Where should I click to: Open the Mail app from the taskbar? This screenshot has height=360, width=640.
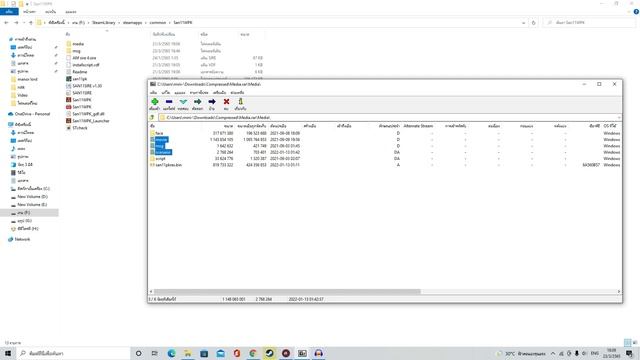point(220,353)
